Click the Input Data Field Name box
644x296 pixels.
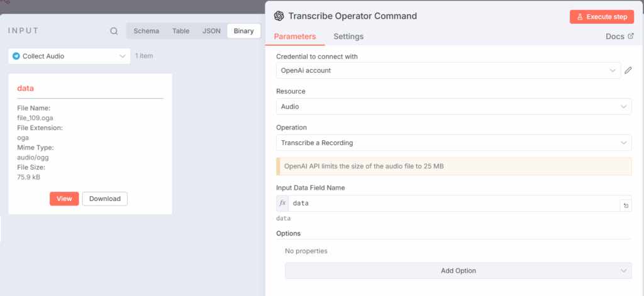(x=453, y=204)
